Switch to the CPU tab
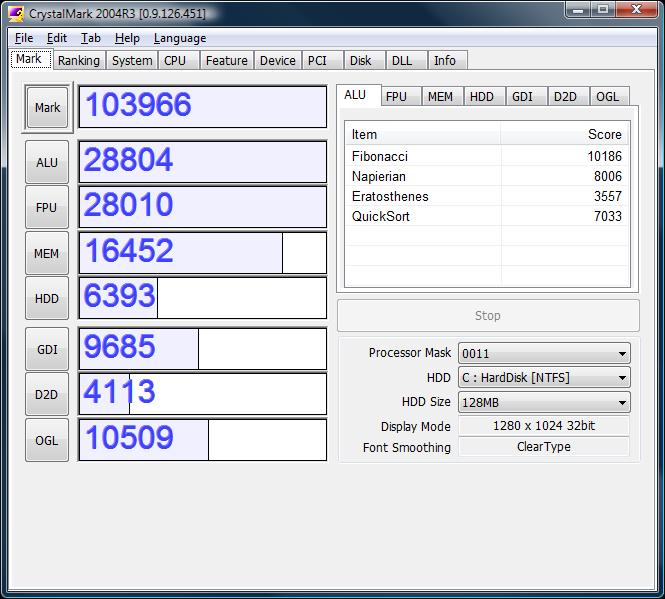665x599 pixels. (x=179, y=61)
